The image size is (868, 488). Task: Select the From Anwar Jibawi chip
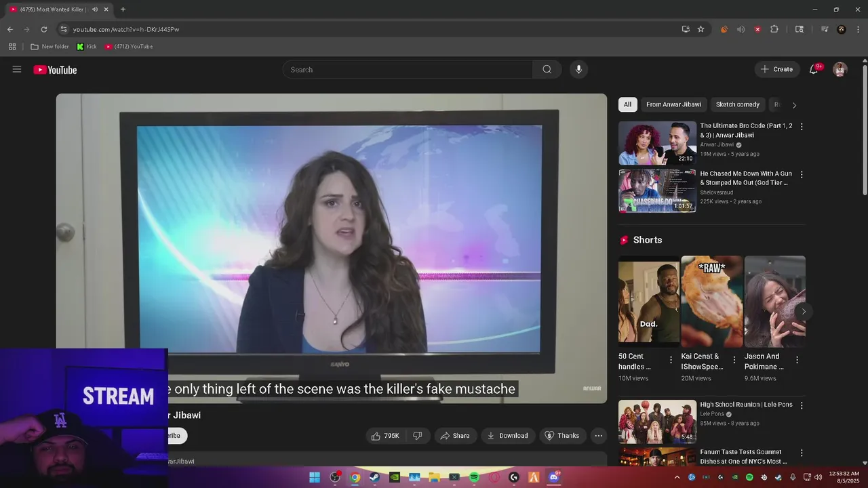click(673, 104)
